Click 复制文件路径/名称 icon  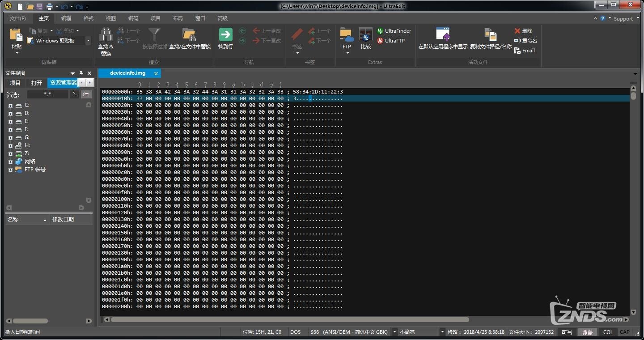coord(491,34)
